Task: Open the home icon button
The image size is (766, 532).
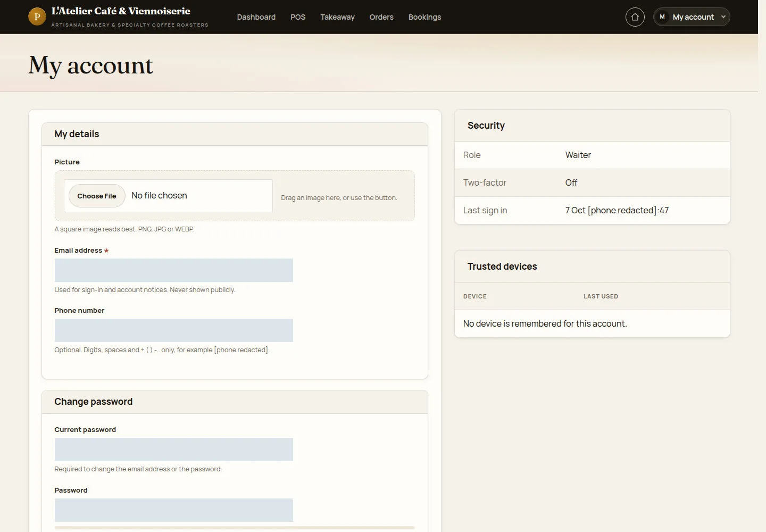Action: coord(635,17)
